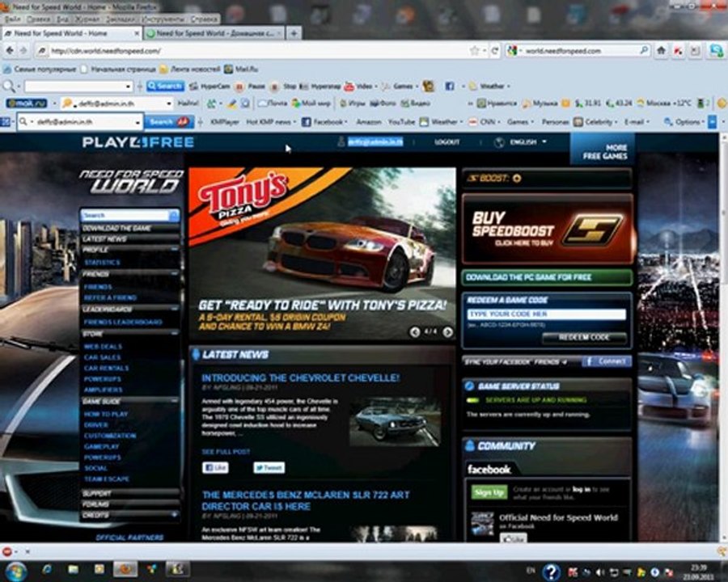Open the Firefox home page icon
Viewport: 728px width, 582px height.
coord(661,51)
